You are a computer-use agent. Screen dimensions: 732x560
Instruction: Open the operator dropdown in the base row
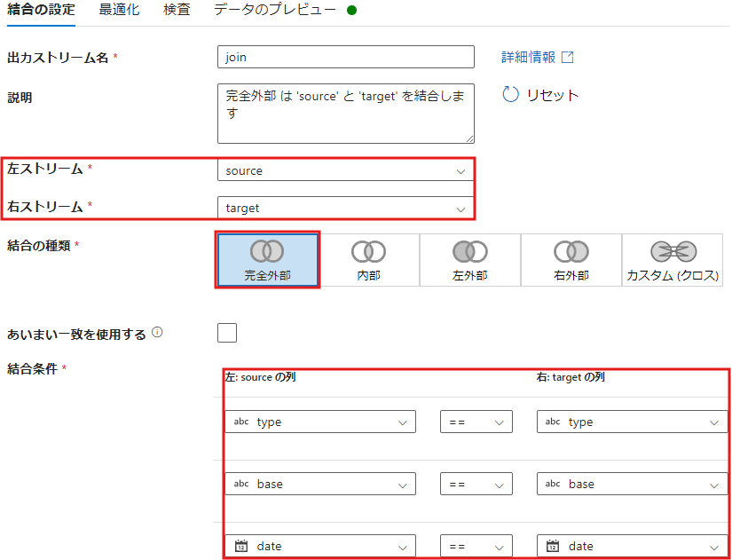point(476,484)
